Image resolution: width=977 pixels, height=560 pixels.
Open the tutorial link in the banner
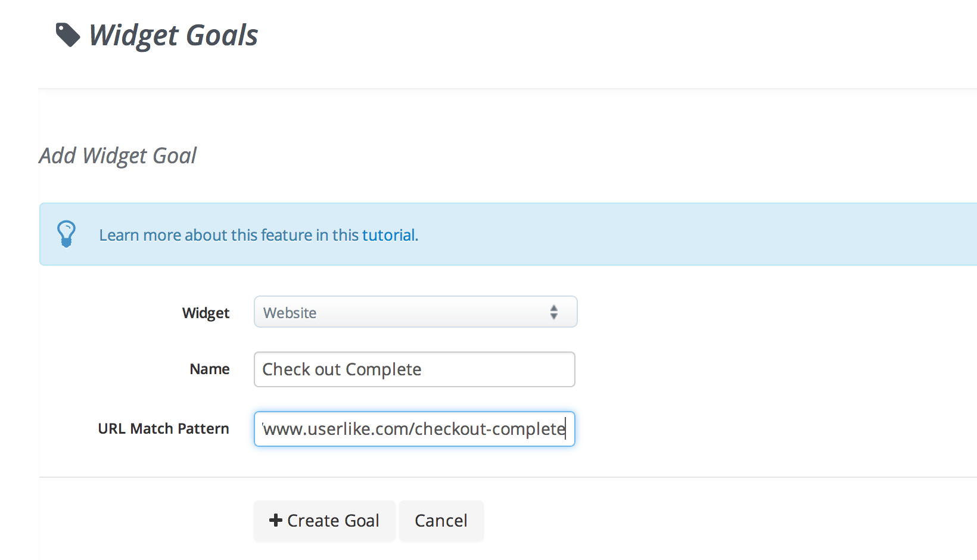pyautogui.click(x=389, y=235)
